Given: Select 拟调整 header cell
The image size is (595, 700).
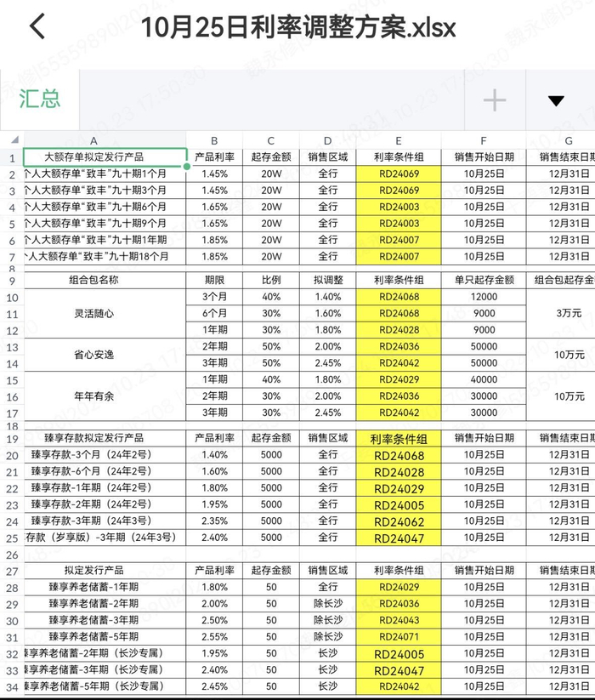Looking at the screenshot, I should tap(328, 280).
